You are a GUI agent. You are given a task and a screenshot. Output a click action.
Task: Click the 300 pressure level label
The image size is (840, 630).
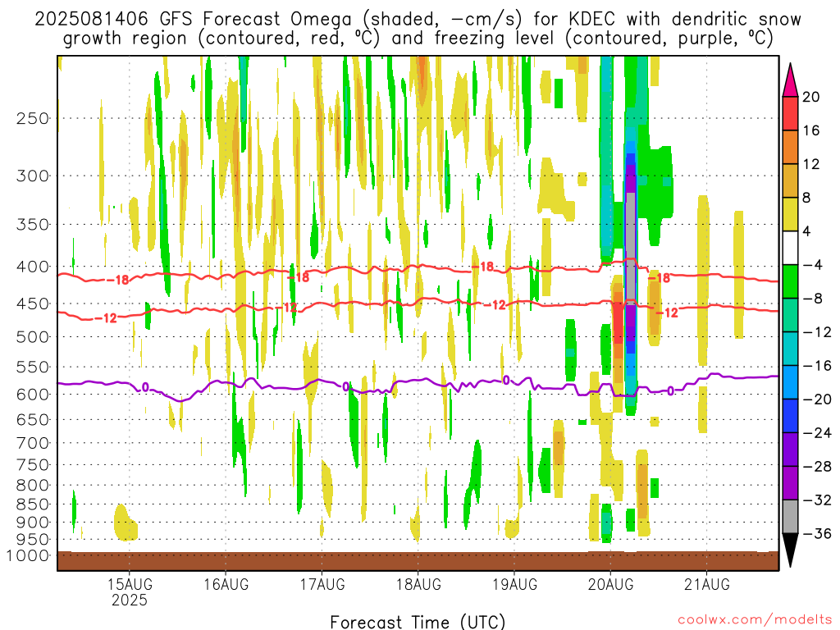33,176
